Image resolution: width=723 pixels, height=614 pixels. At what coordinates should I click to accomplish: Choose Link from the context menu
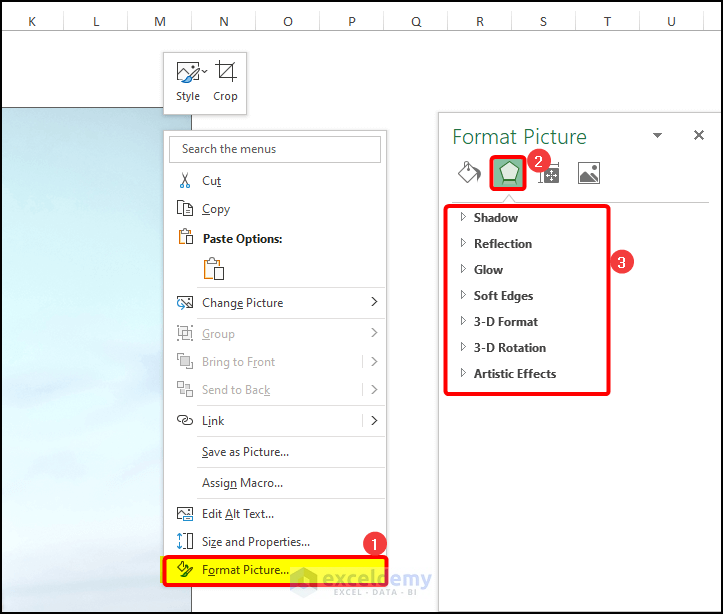click(275, 420)
